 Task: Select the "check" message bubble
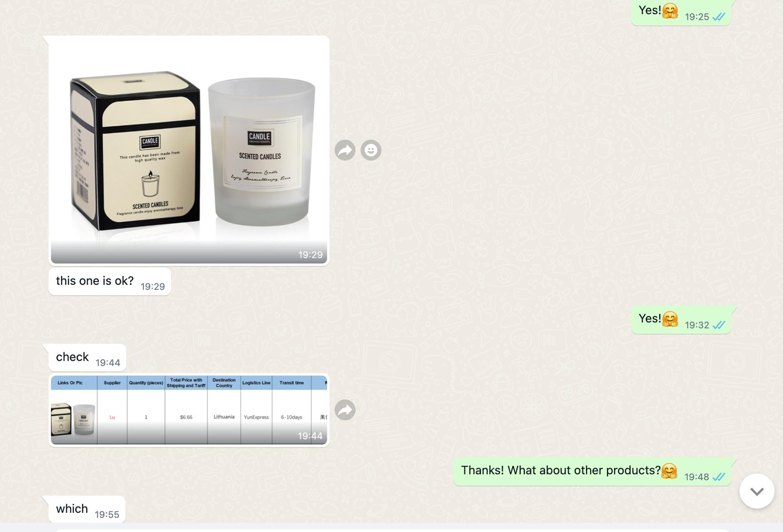tap(87, 358)
